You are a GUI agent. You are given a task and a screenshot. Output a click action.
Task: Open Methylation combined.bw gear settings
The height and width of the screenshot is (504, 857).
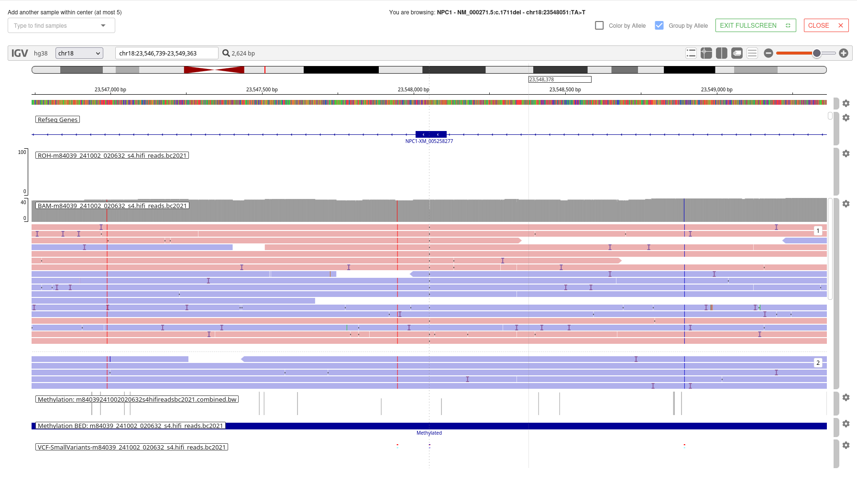(846, 397)
